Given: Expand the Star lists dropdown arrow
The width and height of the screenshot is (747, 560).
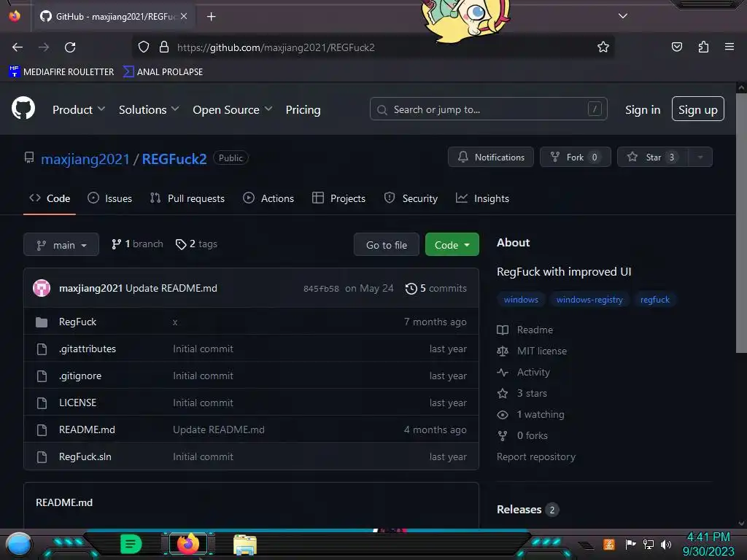Looking at the screenshot, I should click(700, 157).
